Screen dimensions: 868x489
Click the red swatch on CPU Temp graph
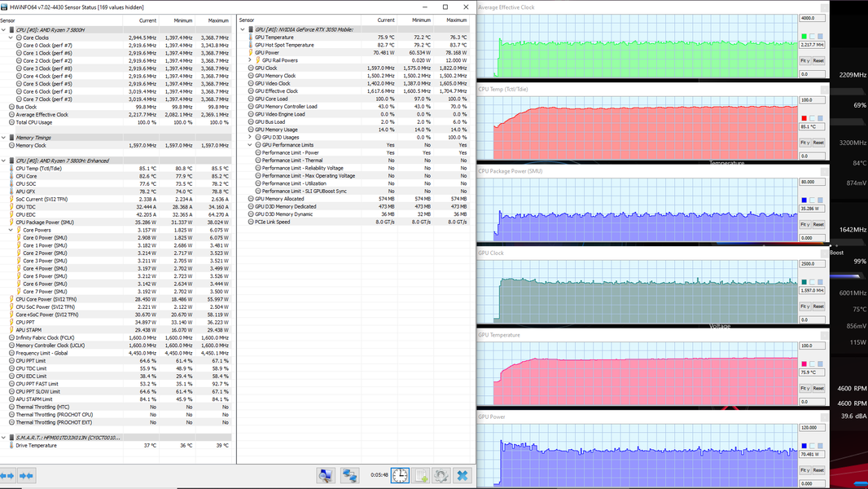pyautogui.click(x=804, y=118)
